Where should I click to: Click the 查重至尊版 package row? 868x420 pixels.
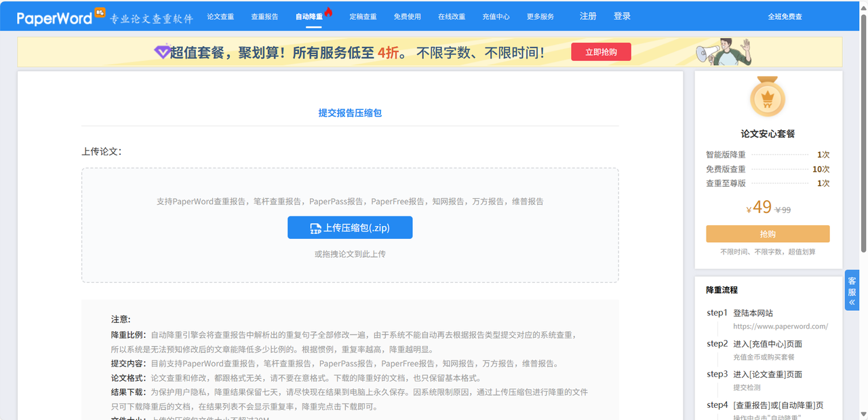(768, 183)
